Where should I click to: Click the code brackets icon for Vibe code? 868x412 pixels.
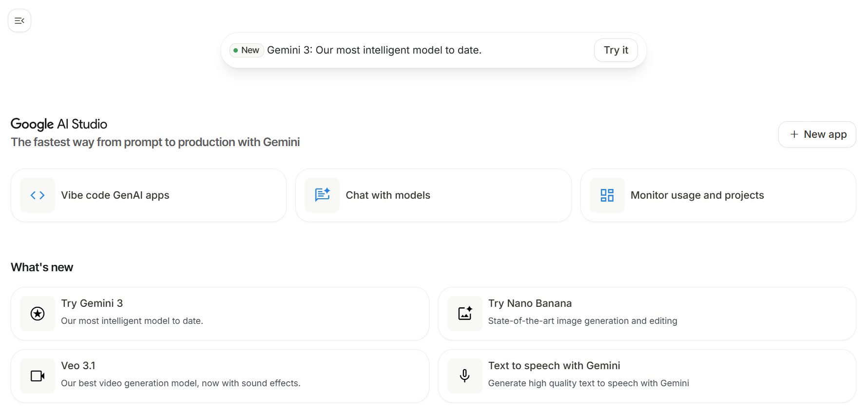[x=38, y=195]
